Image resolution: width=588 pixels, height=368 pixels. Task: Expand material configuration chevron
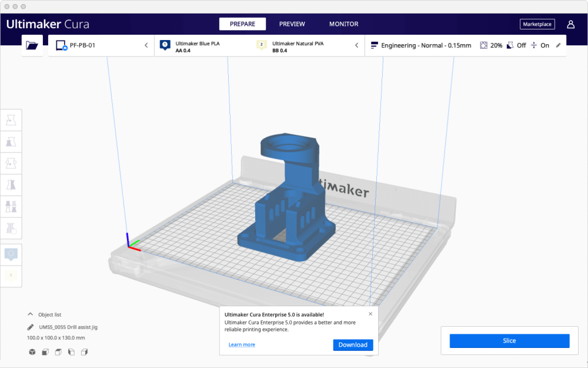[x=357, y=45]
